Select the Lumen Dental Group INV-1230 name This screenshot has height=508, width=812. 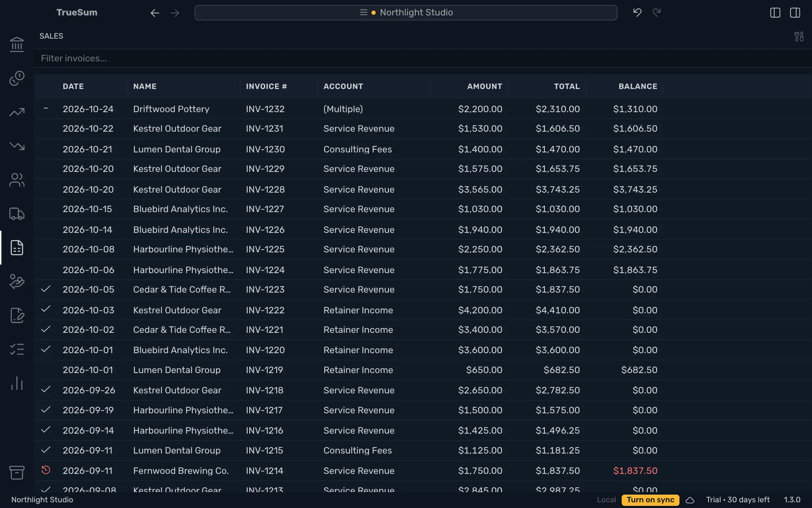tap(177, 149)
